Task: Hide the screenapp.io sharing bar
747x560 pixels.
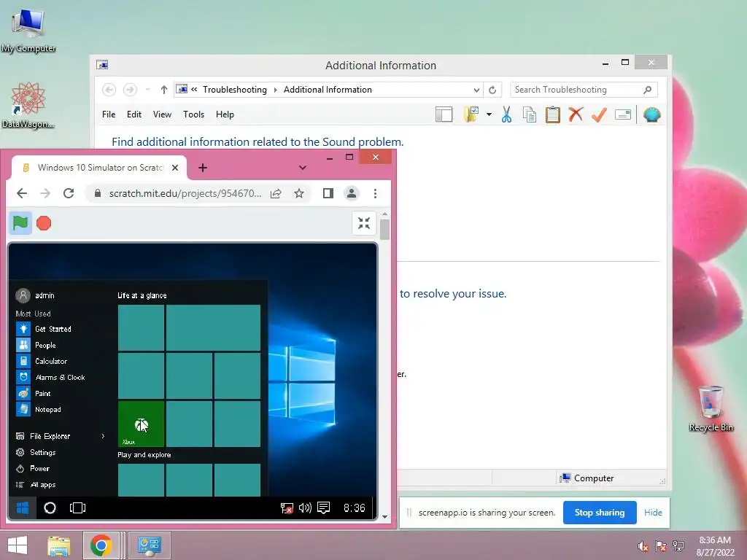Action: tap(653, 513)
